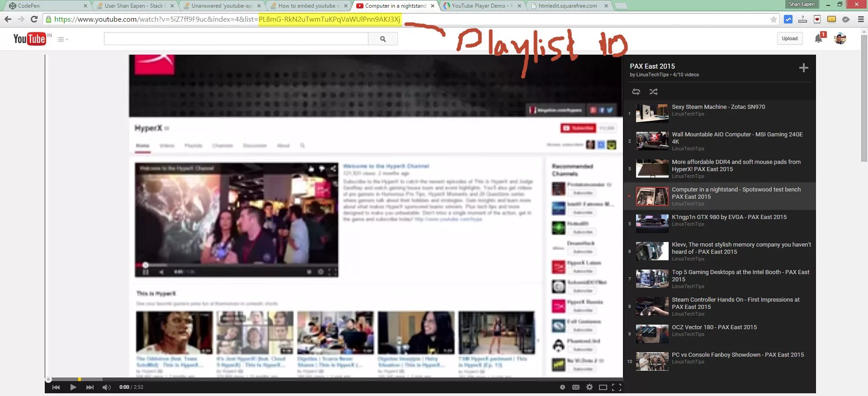Toggle closed captions (CC) button
This screenshot has width=868, height=396.
(x=576, y=387)
